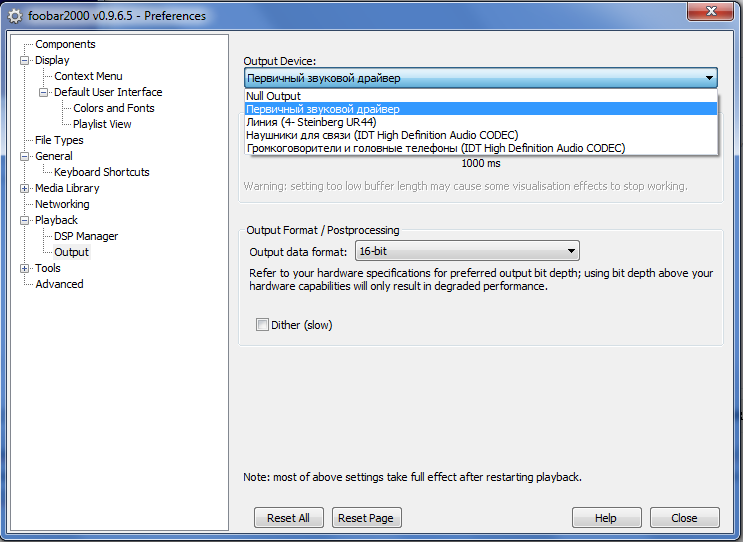Select Наушники для связи IDT device

pyautogui.click(x=481, y=135)
